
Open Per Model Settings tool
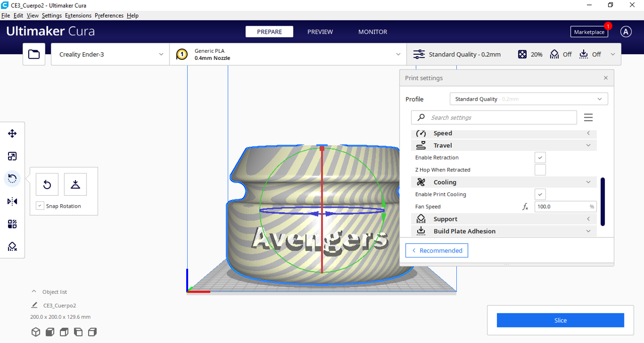[12, 224]
